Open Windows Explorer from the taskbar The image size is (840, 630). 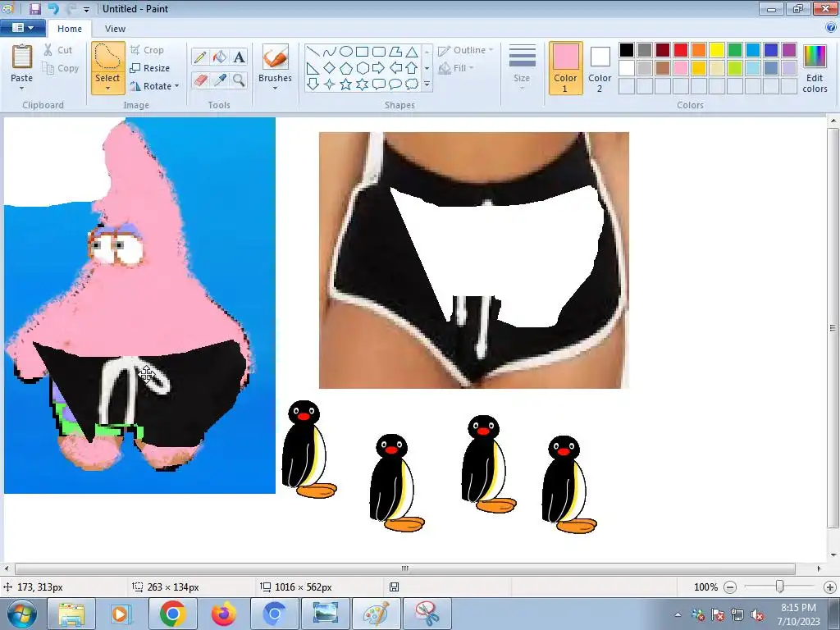pyautogui.click(x=71, y=614)
